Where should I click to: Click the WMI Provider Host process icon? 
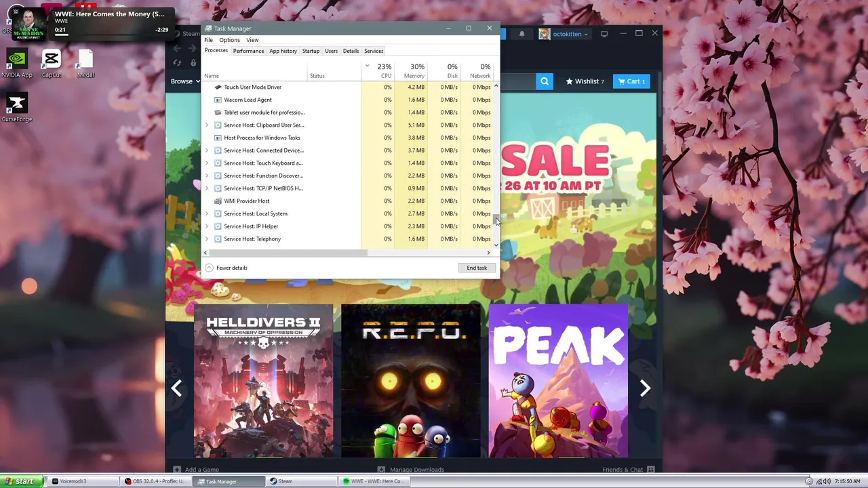pos(218,201)
